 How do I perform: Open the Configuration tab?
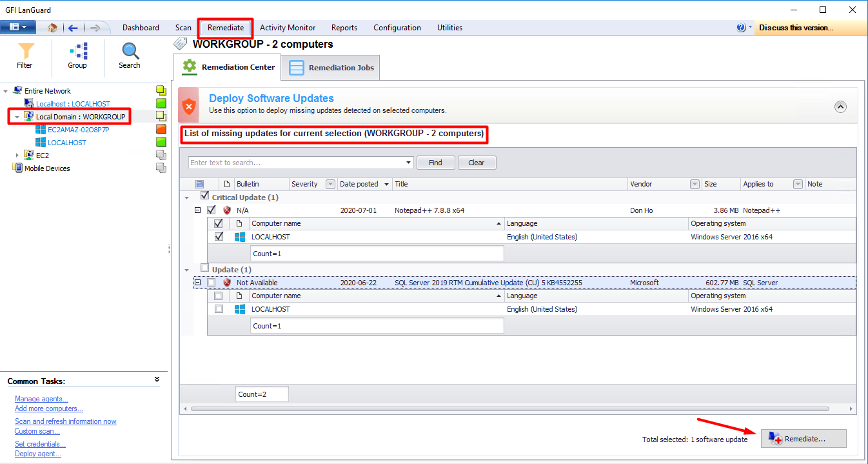(x=397, y=28)
